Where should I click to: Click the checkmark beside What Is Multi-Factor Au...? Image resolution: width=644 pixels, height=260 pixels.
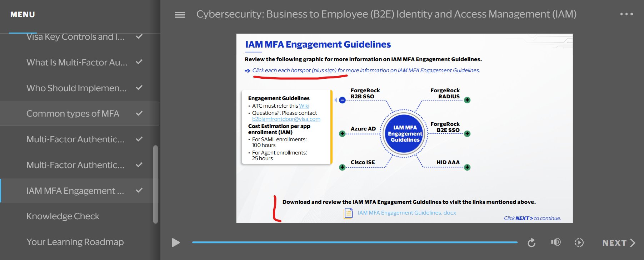tap(139, 62)
